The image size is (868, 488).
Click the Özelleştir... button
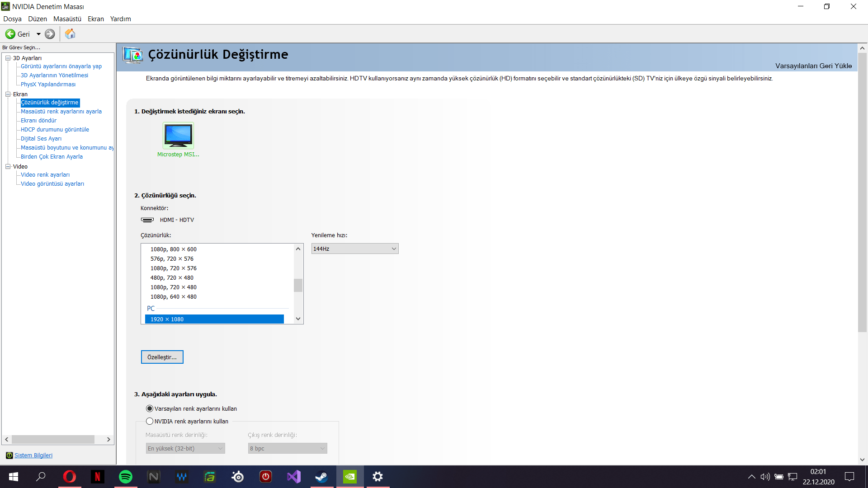click(162, 357)
